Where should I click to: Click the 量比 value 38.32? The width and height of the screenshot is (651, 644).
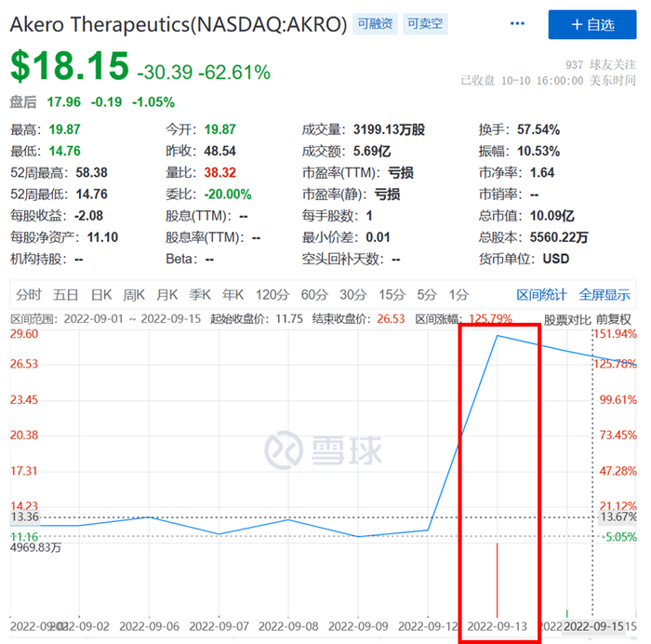[x=219, y=173]
